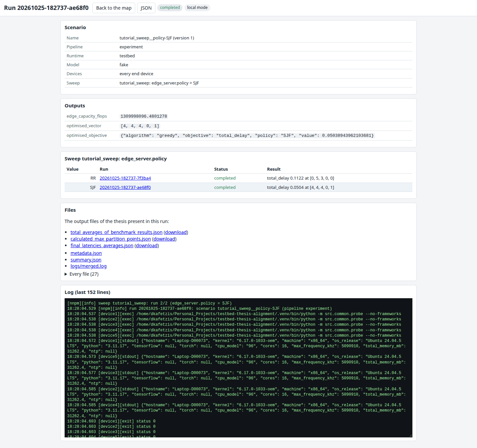Open the JSON view button
This screenshot has width=477, height=448.
click(x=146, y=8)
